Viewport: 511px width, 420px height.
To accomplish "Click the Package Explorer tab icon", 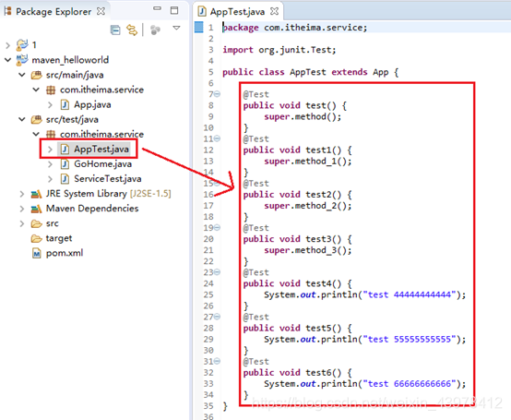I will (x=8, y=11).
